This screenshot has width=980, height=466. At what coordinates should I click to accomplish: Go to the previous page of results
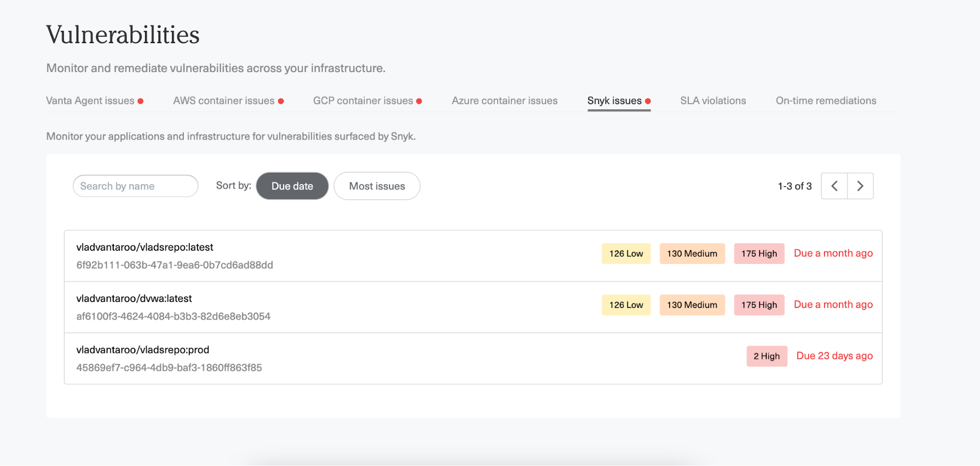pyautogui.click(x=834, y=186)
